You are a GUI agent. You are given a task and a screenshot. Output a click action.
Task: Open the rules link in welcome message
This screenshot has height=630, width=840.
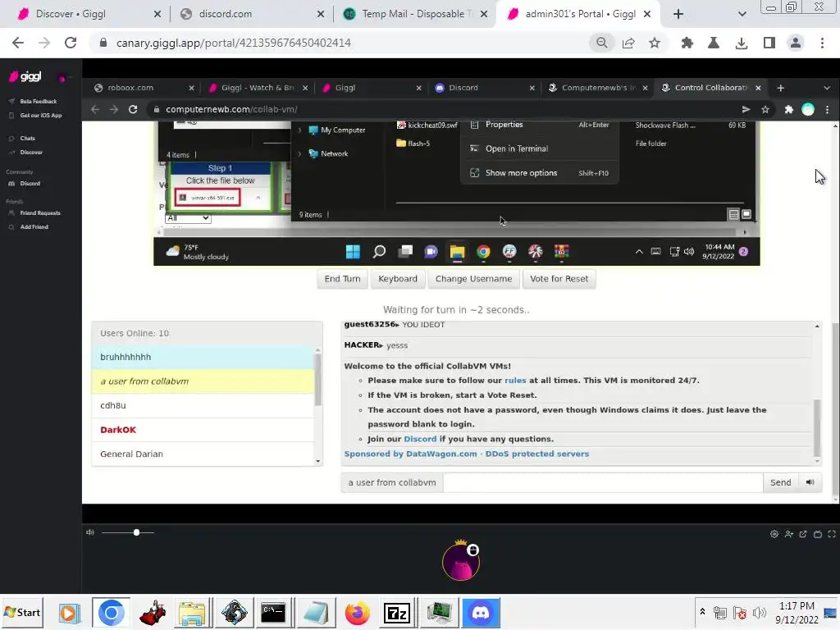515,381
